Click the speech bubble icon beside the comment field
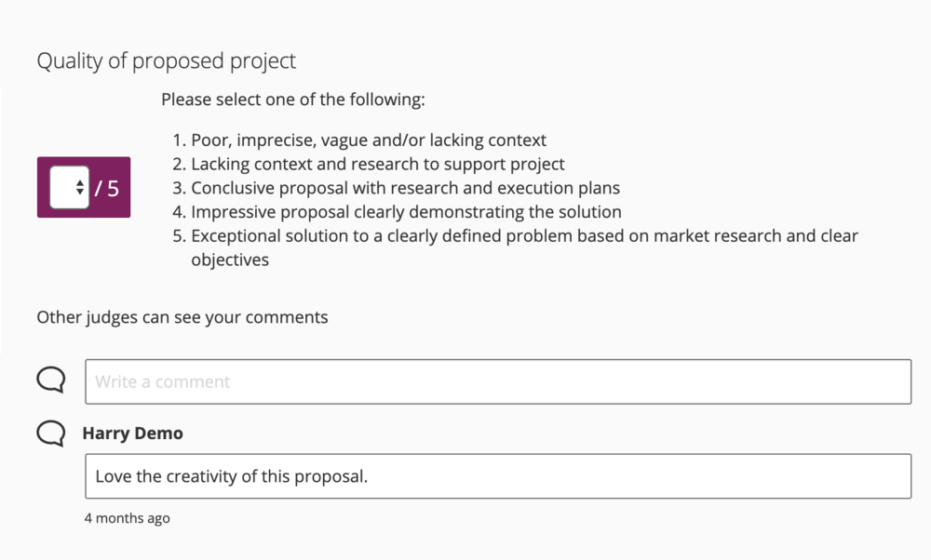931x560 pixels. [50, 380]
